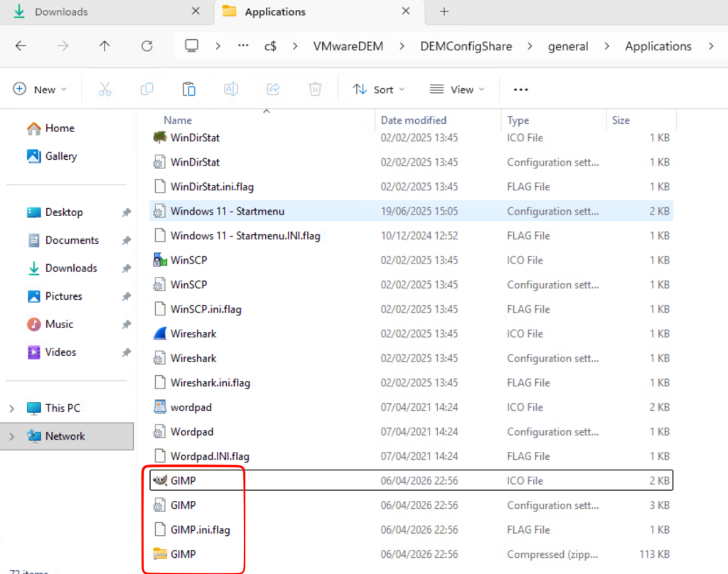Open the See more three-dot menu

[520, 90]
